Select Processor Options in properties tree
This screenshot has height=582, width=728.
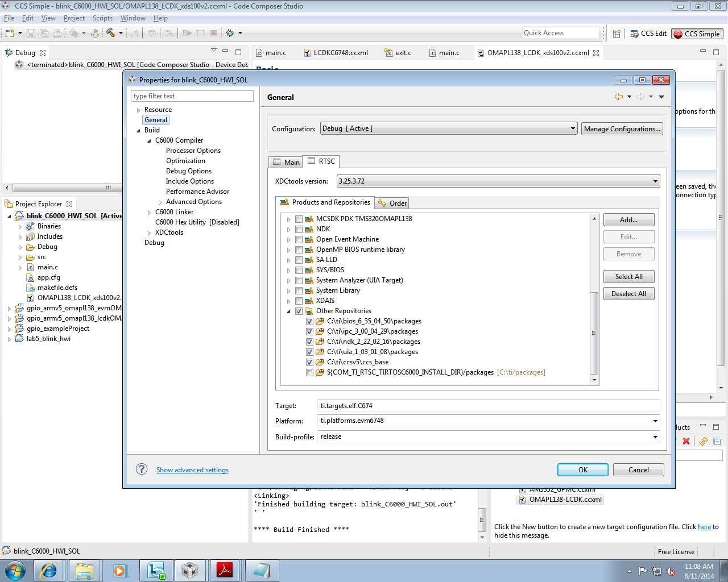click(193, 151)
